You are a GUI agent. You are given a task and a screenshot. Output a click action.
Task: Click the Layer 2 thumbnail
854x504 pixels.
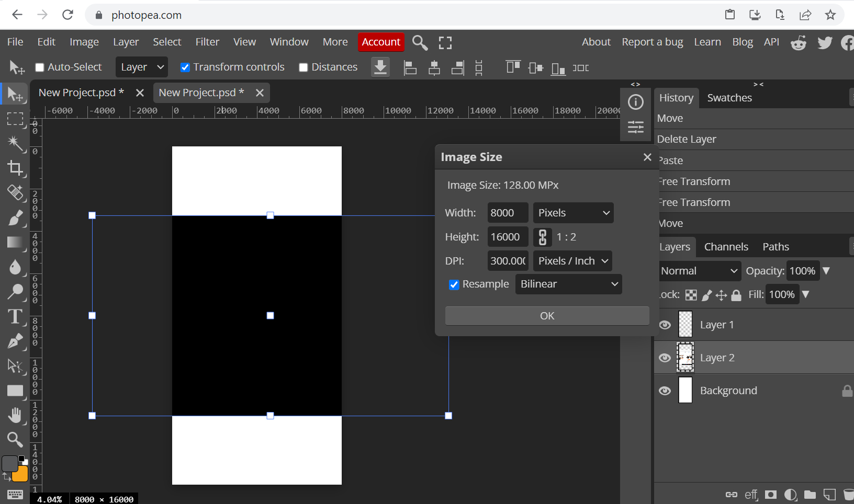[686, 357]
